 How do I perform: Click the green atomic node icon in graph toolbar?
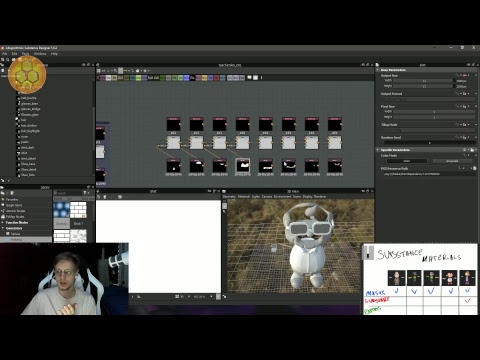pos(162,78)
